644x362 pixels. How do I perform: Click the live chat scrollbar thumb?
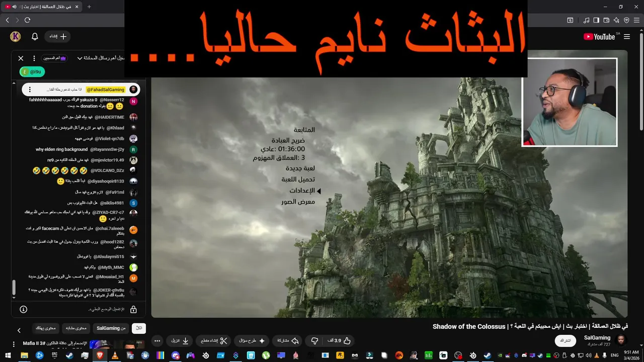coord(14,288)
